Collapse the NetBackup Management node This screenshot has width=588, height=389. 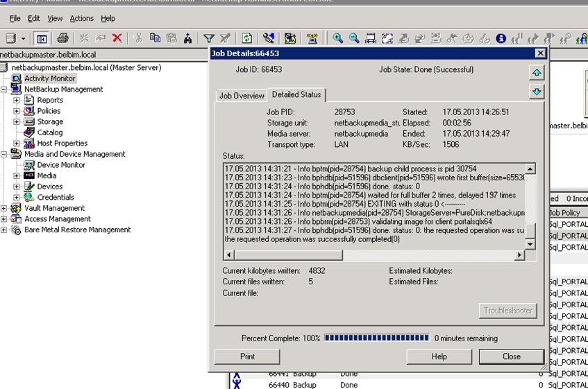(x=3, y=89)
